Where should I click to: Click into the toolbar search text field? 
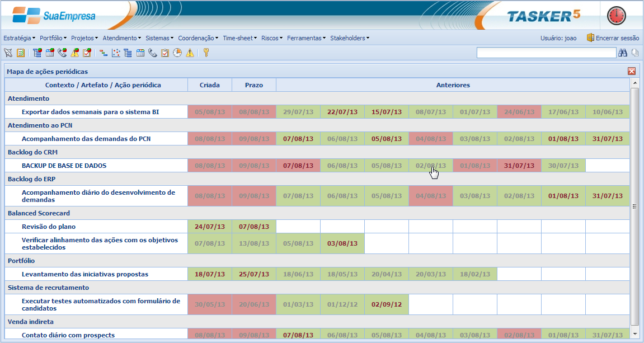546,53
